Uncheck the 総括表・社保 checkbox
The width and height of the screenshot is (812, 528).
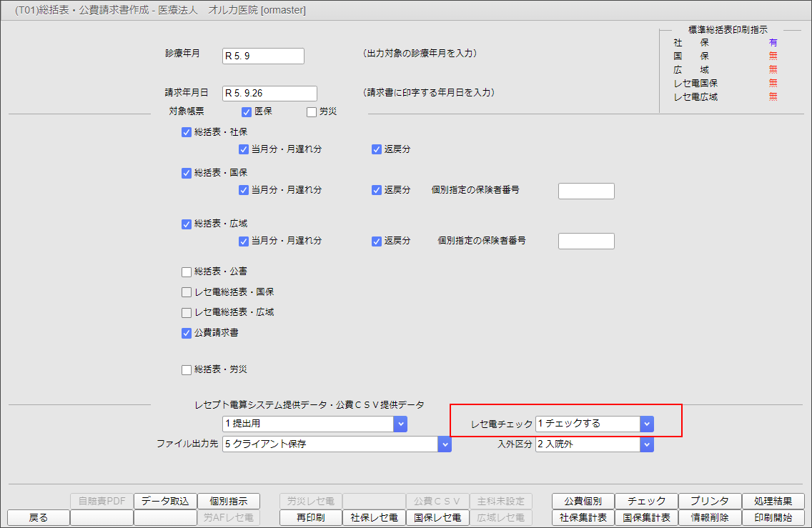click(x=186, y=132)
